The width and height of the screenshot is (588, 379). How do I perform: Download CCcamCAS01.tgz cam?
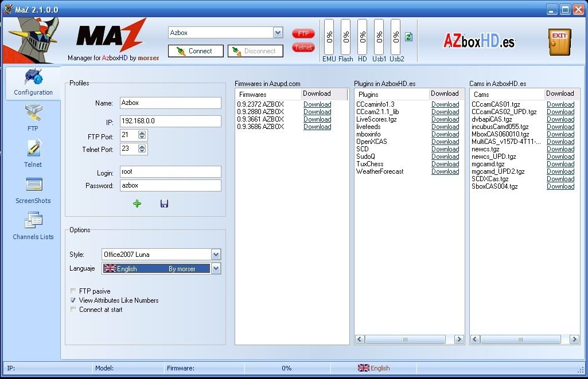[560, 104]
